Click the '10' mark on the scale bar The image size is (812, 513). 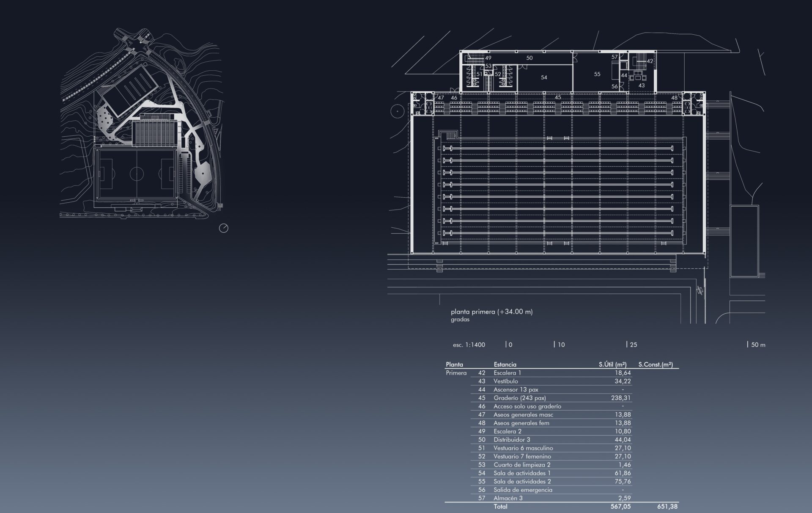560,345
